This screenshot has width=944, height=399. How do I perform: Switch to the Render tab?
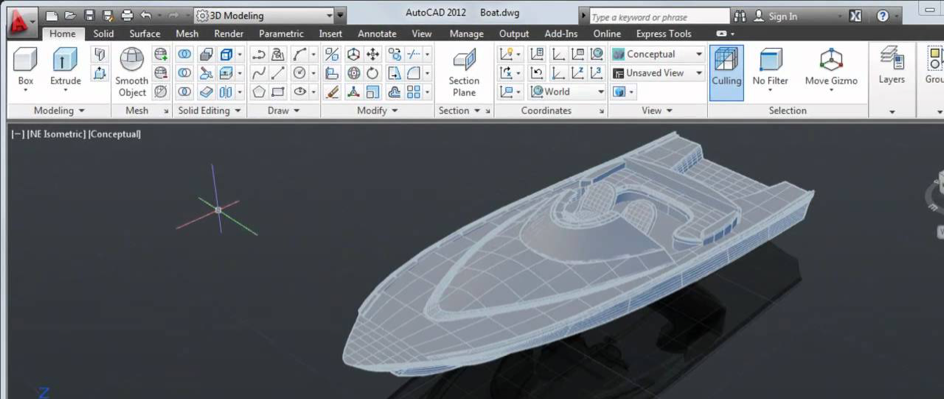229,34
